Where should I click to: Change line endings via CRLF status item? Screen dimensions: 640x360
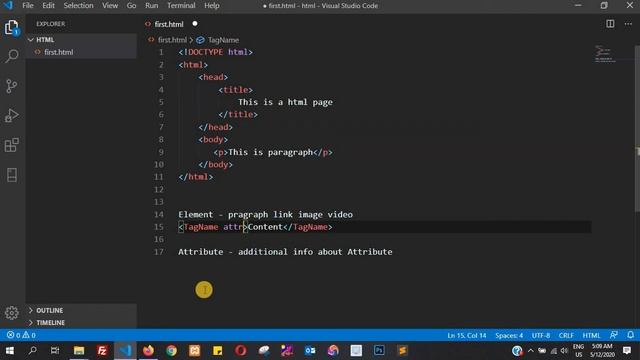coord(566,335)
